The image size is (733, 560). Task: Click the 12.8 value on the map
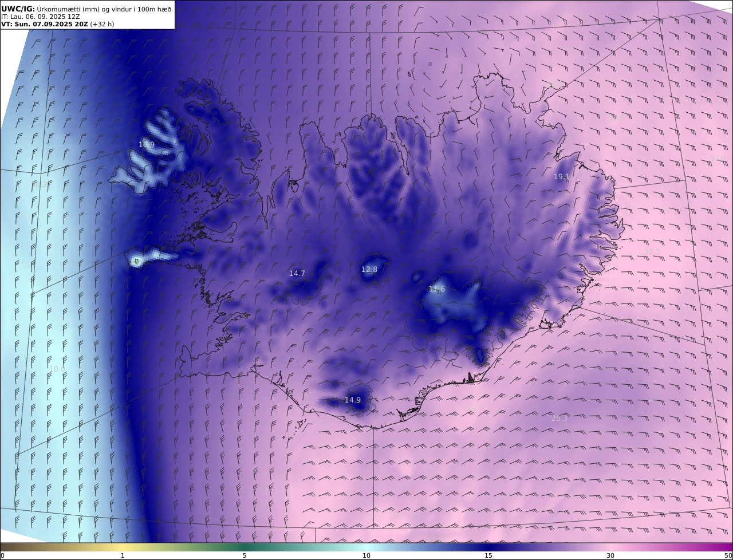(369, 269)
